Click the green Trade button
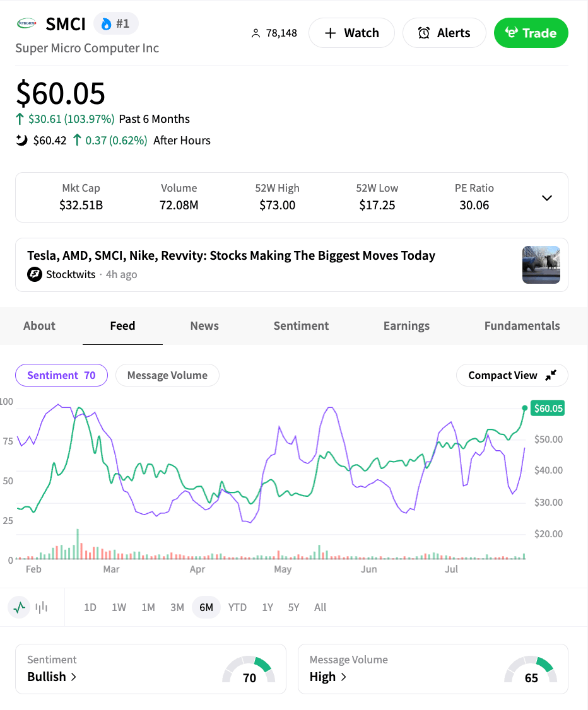 (x=531, y=33)
